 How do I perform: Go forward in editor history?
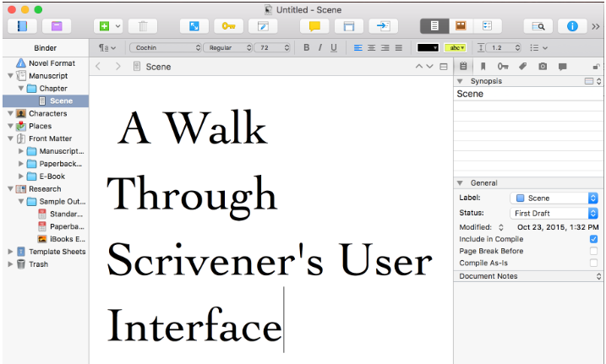tap(117, 67)
